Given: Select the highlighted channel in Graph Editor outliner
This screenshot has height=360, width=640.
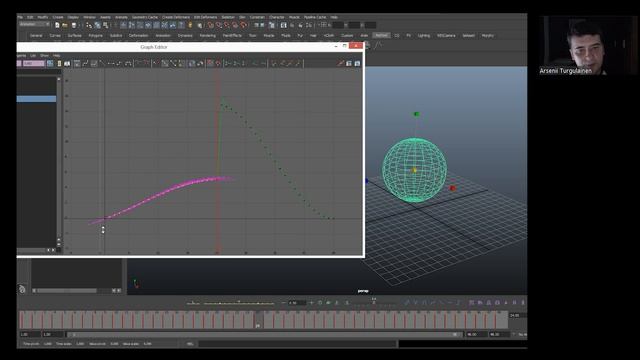Looking at the screenshot, I should (x=36, y=99).
